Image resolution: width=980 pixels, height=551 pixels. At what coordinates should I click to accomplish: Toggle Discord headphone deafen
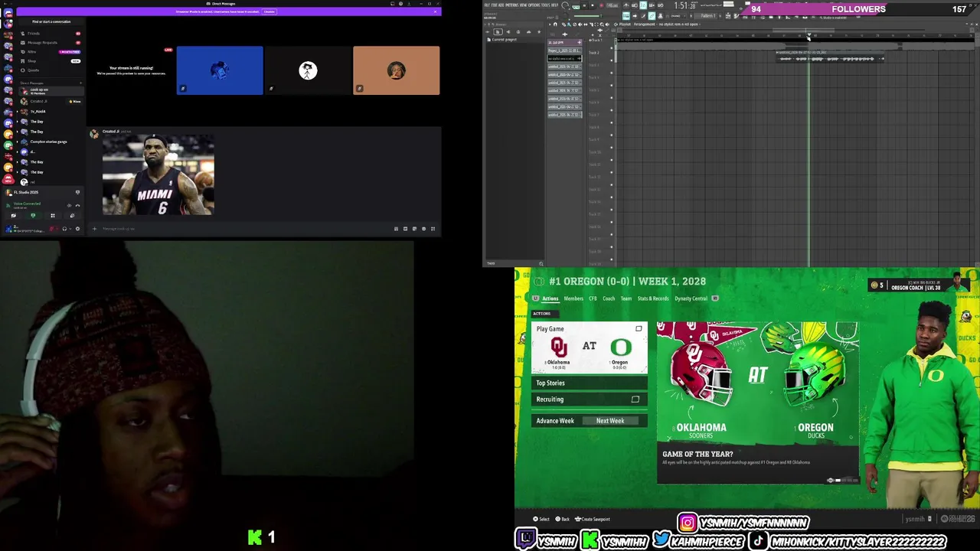(64, 229)
